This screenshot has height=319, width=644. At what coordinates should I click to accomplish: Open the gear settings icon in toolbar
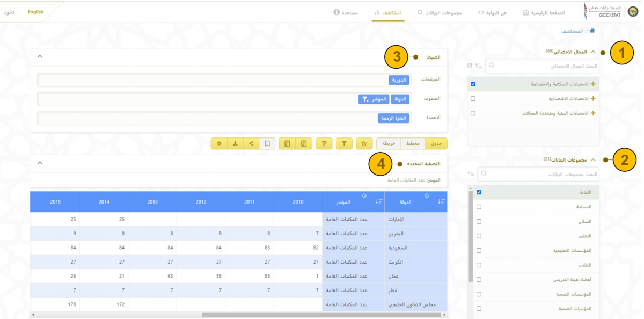[219, 143]
